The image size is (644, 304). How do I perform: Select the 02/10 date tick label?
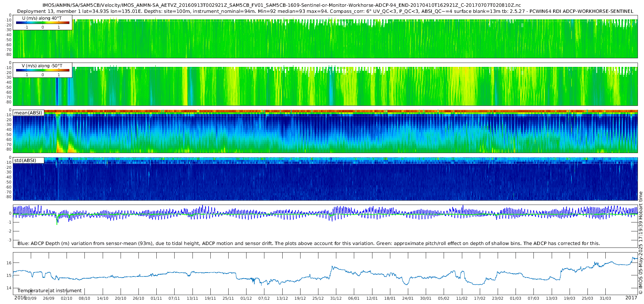[67, 298]
